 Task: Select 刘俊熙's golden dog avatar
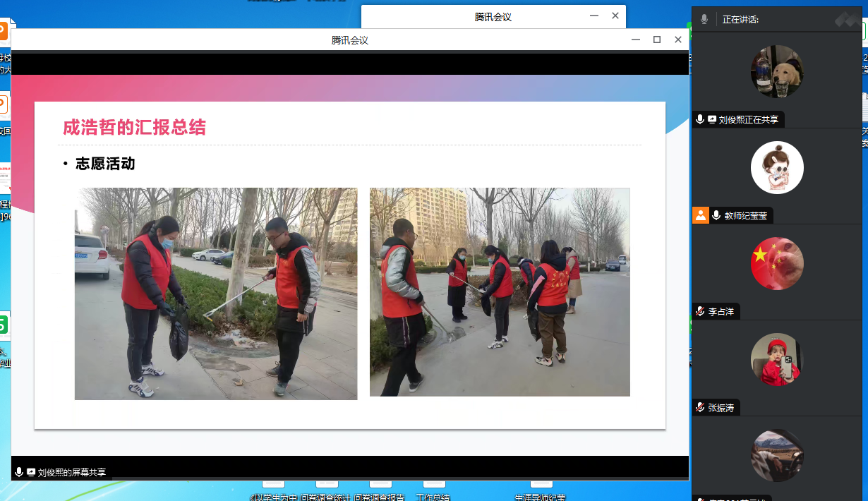click(x=777, y=71)
